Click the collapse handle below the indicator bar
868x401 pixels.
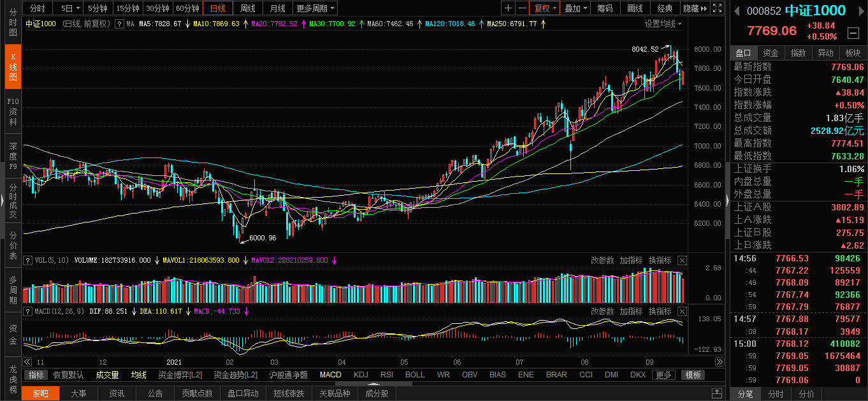click(718, 391)
